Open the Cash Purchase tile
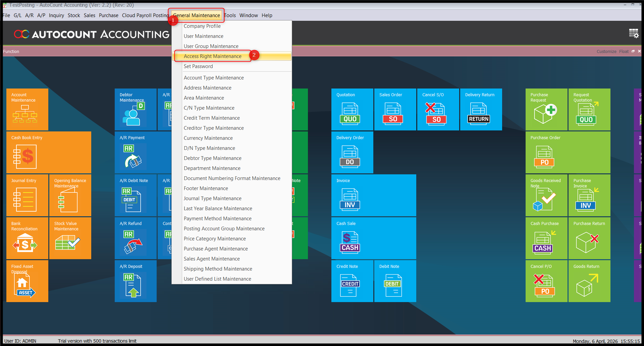The width and height of the screenshot is (644, 346). point(546,238)
